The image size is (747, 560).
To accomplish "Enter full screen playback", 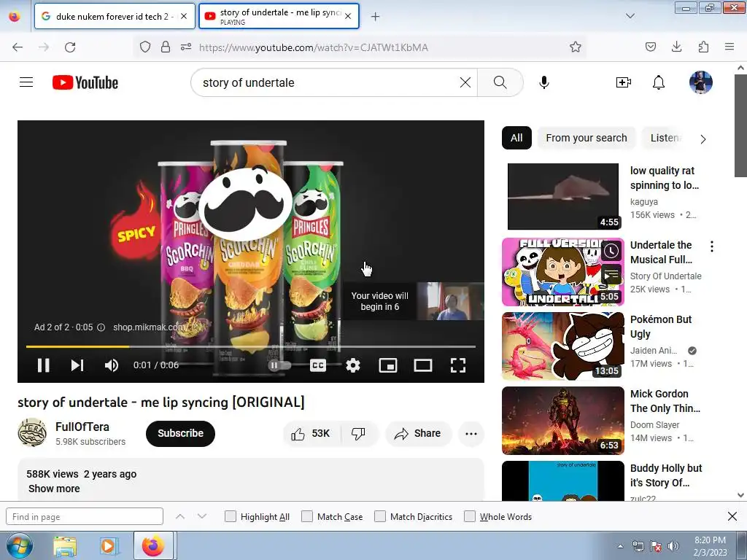I will click(458, 365).
